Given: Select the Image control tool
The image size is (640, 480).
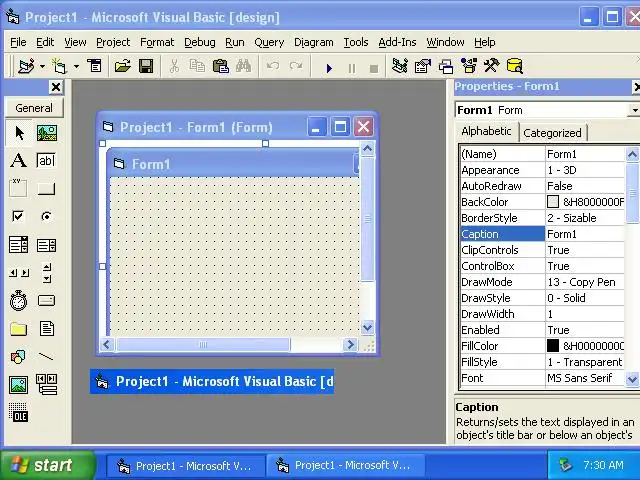Looking at the screenshot, I should click(x=19, y=384).
